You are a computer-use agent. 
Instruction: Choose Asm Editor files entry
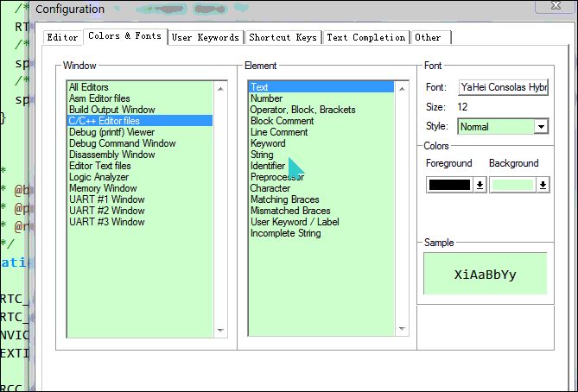140,98
